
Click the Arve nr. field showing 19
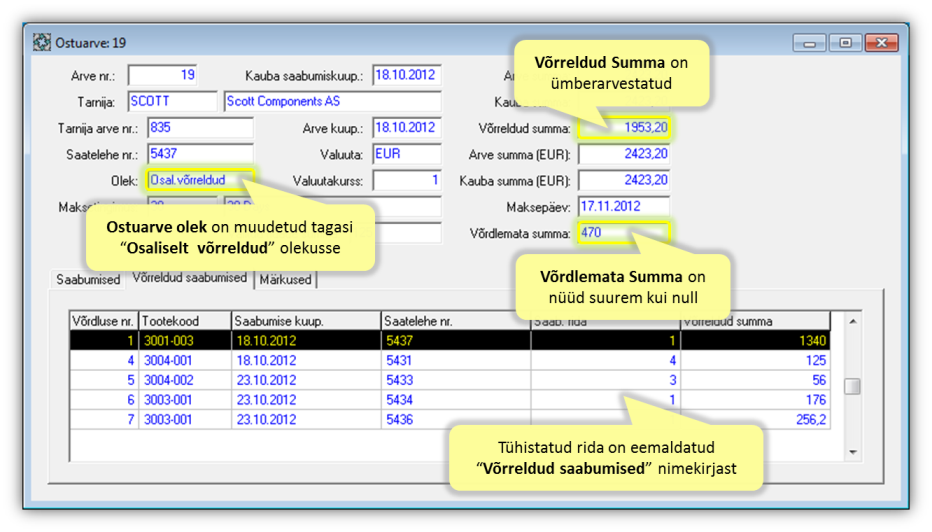[163, 75]
